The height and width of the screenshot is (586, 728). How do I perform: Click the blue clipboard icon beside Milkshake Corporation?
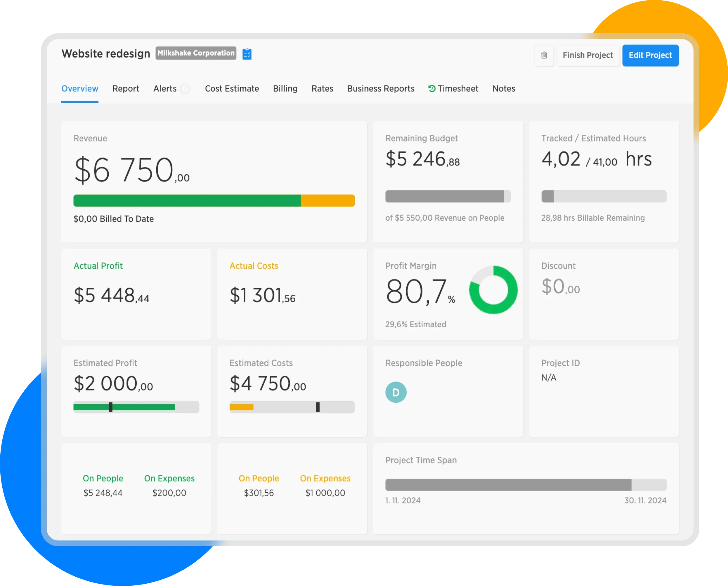(x=247, y=54)
